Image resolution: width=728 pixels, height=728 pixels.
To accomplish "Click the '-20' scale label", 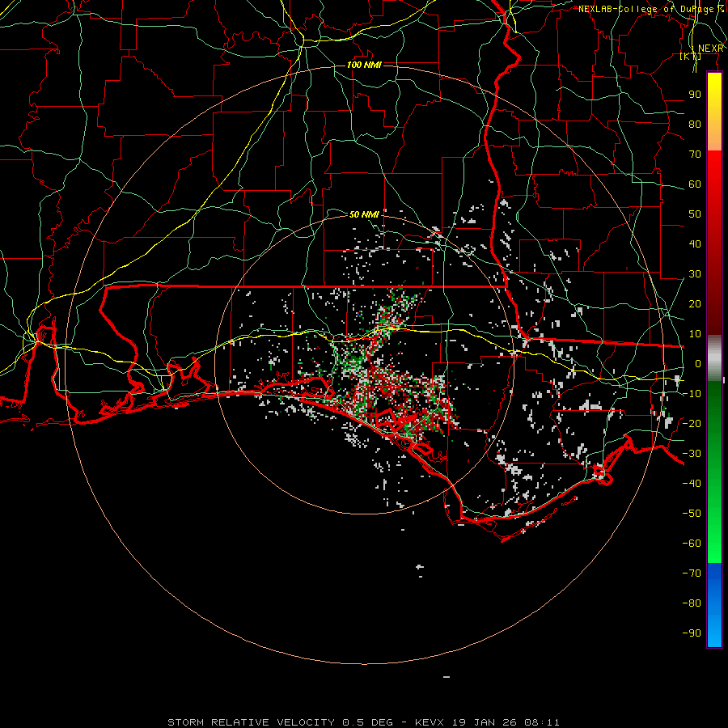I will click(692, 423).
